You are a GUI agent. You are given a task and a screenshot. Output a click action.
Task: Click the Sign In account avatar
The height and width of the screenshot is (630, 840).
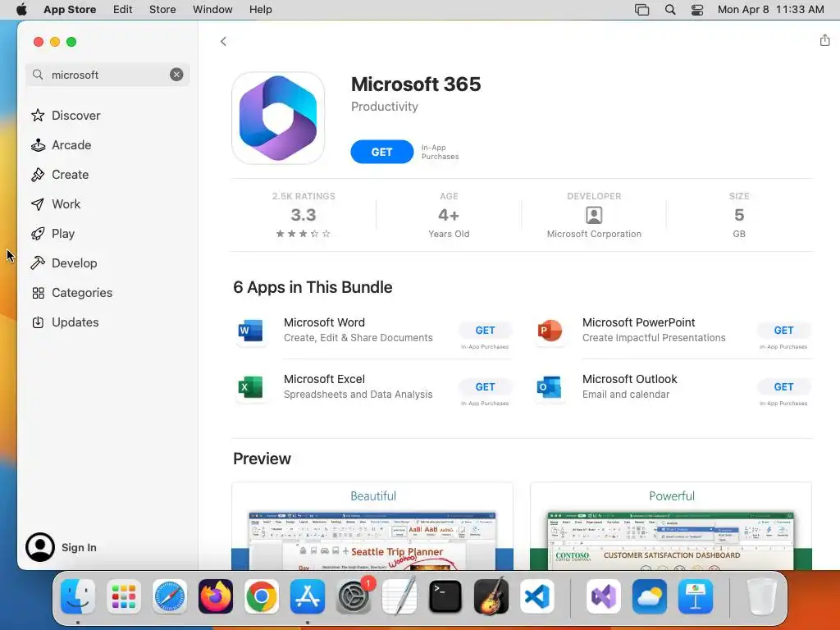pos(40,547)
